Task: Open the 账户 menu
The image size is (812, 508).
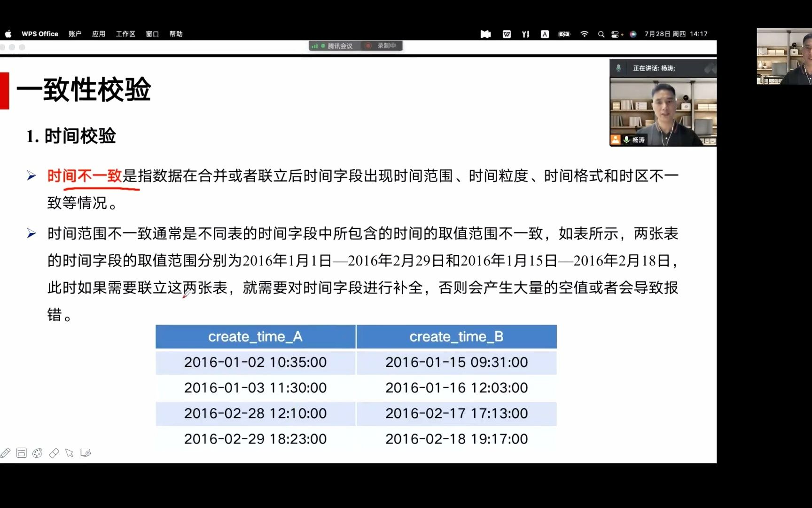Action: tap(75, 34)
